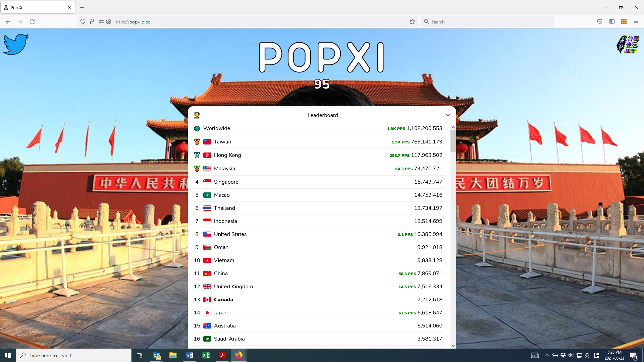This screenshot has width=644, height=362.
Task: Click the Worldwide total row
Action: pos(319,128)
